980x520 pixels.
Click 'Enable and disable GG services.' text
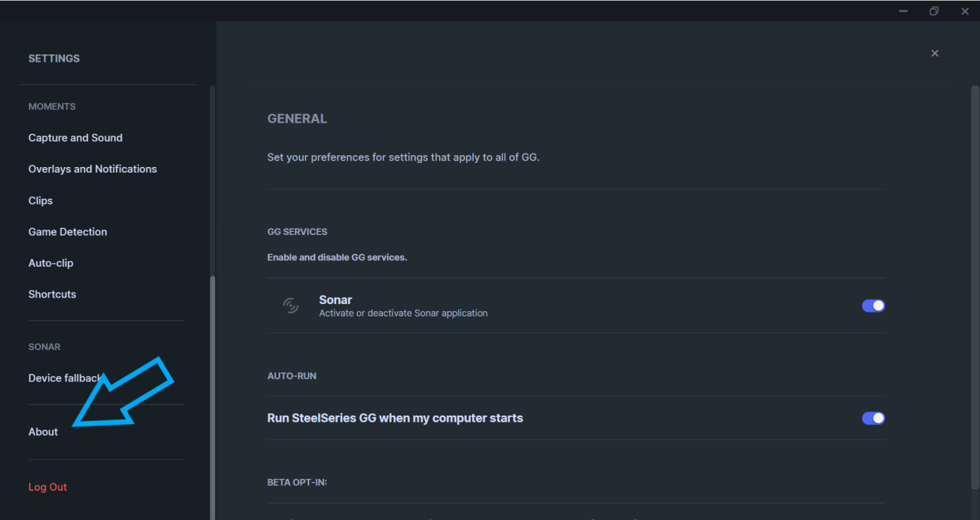point(337,257)
